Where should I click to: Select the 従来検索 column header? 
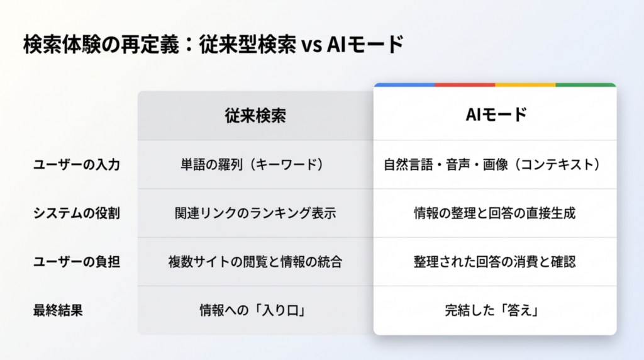pyautogui.click(x=255, y=115)
